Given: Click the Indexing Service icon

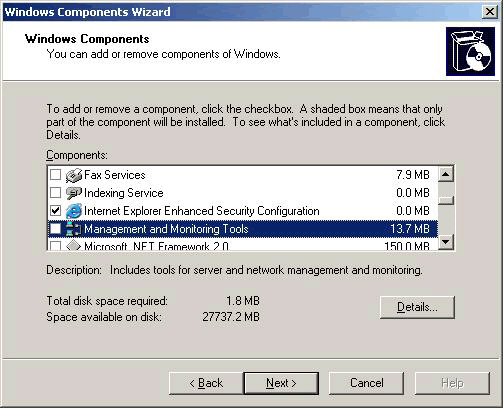Looking at the screenshot, I should (74, 193).
